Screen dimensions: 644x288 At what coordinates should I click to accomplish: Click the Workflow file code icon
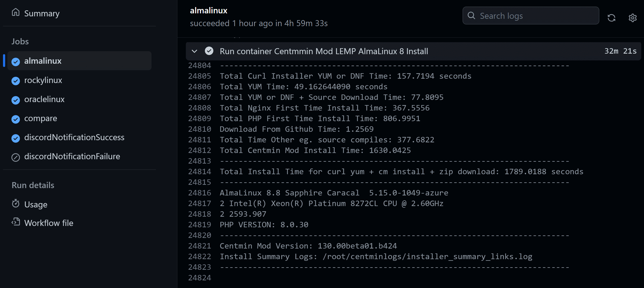click(16, 222)
